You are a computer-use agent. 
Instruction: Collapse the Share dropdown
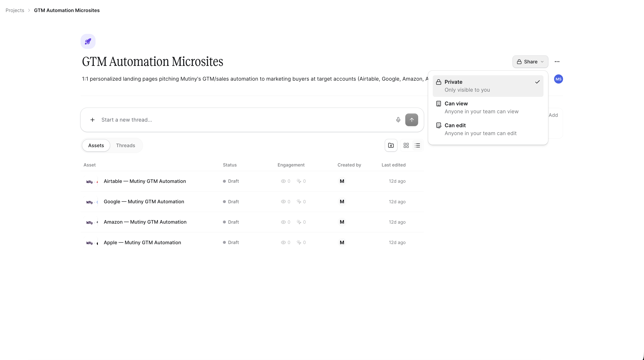coord(530,62)
